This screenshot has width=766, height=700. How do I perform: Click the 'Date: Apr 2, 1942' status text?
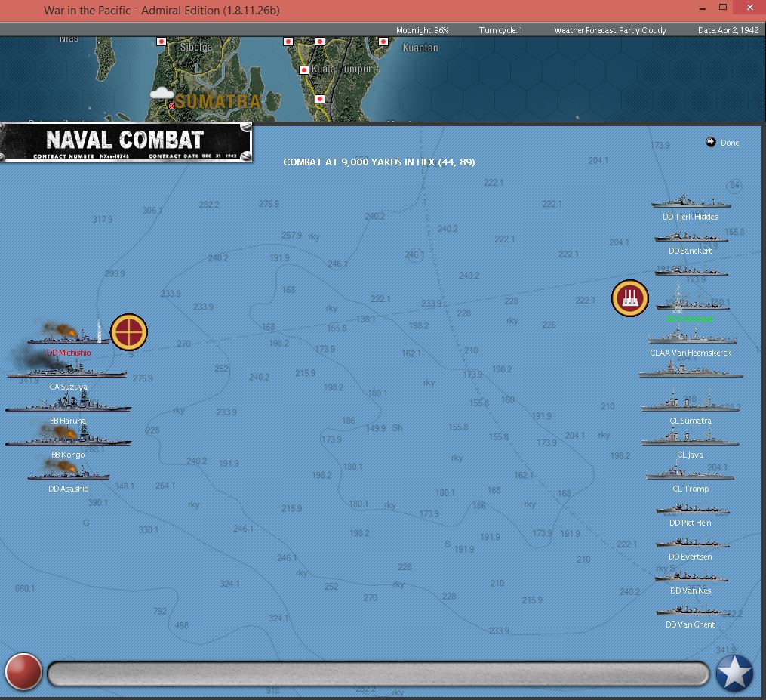click(728, 30)
